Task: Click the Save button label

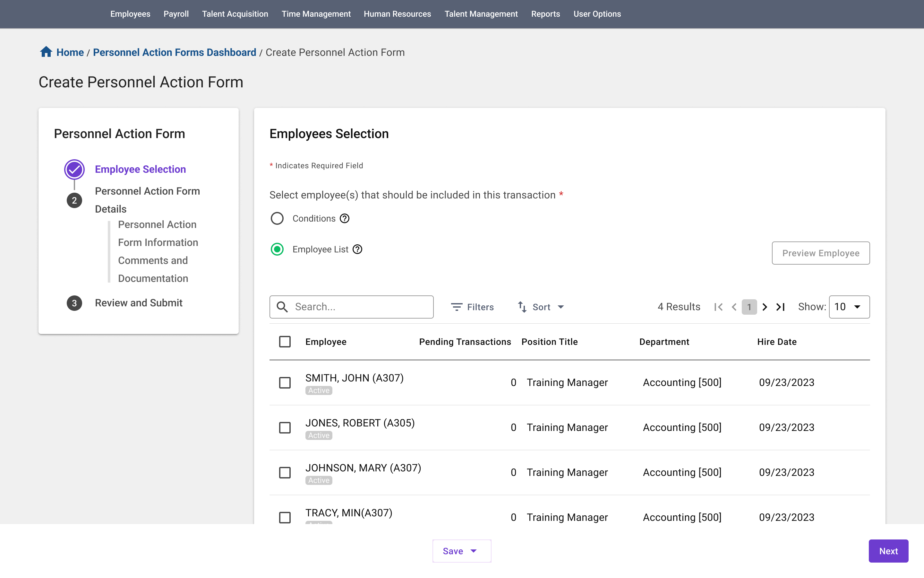Action: coord(453,551)
